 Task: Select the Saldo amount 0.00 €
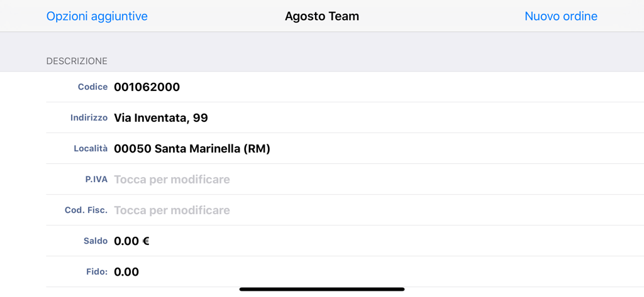(131, 241)
